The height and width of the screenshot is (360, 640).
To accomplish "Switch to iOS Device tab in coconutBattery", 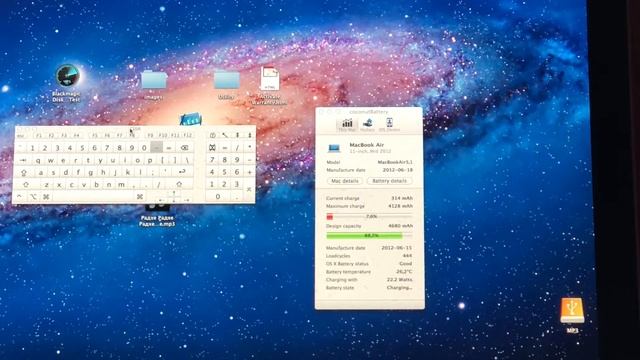I will point(389,124).
